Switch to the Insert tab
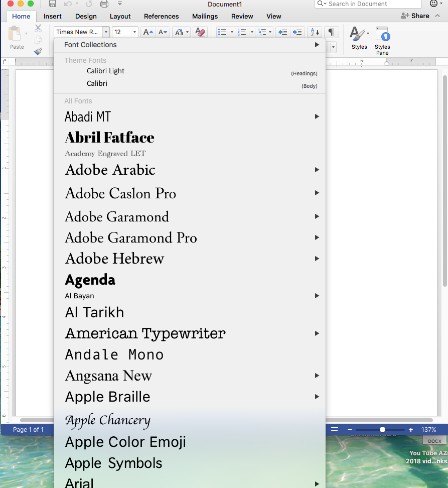The width and height of the screenshot is (448, 488). pyautogui.click(x=53, y=16)
